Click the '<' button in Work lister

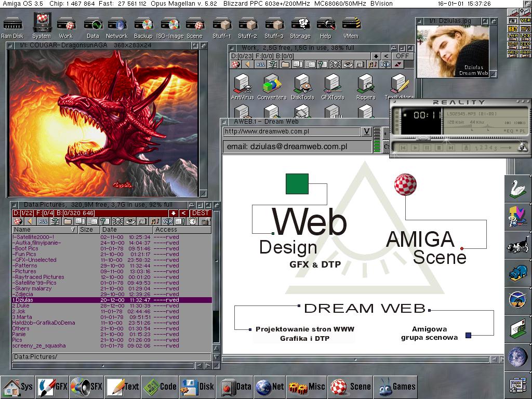(x=386, y=56)
